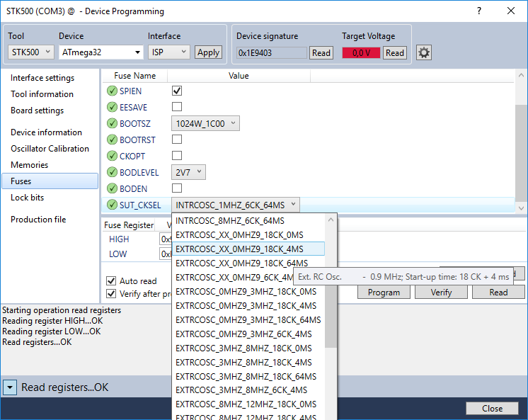528x420 pixels.
Task: Click the green check icon beside SUT_CKSEL
Action: [112, 205]
